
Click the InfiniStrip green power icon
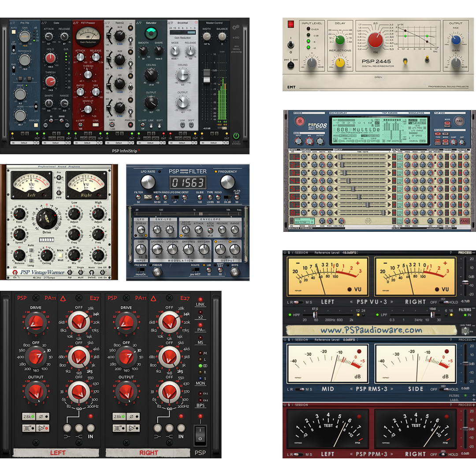236,136
